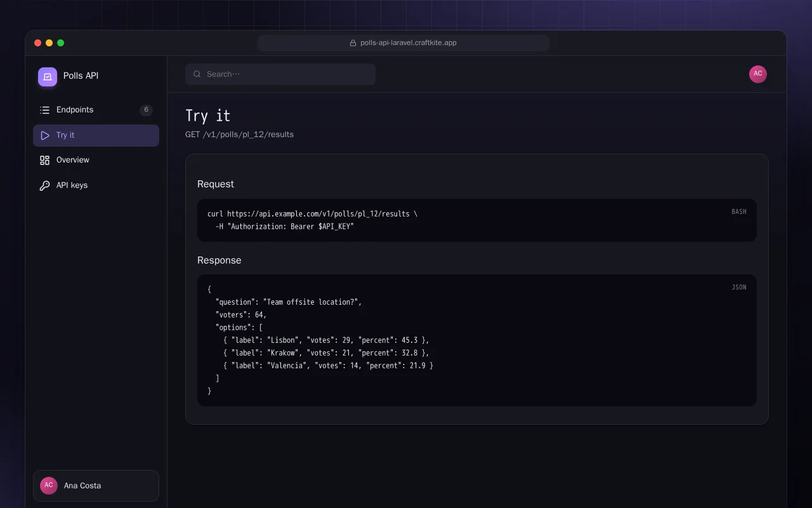Viewport: 812px width, 508px height.
Task: Open the API keys page
Action: tap(96, 185)
